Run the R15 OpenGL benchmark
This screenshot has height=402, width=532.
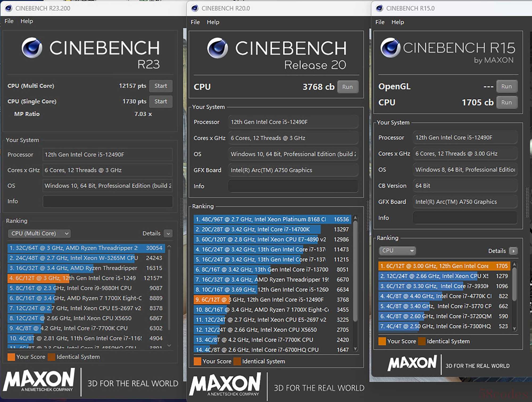(x=506, y=86)
